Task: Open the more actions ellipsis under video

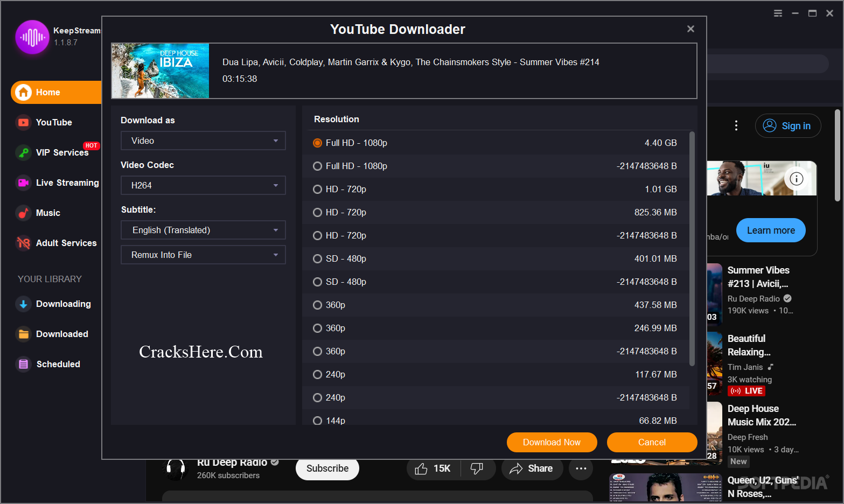Action: (x=581, y=469)
